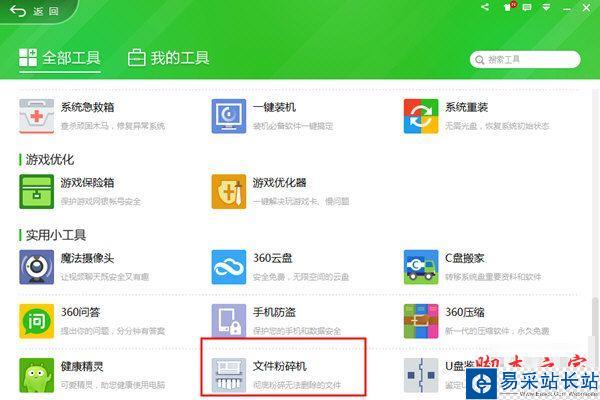Open the 手机防盗 phone anti-theft tool
The height and width of the screenshot is (400, 600).
click(x=229, y=321)
